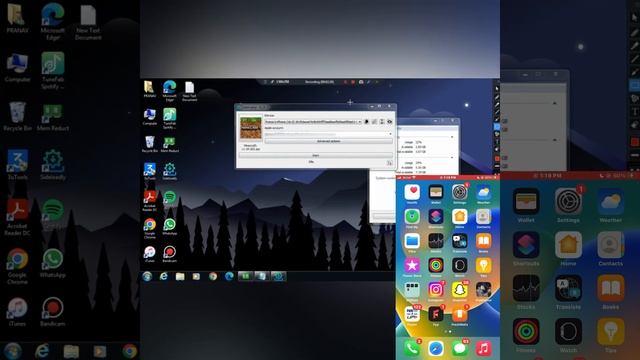The width and height of the screenshot is (640, 360).
Task: Click the Minecraft IPA image in Sideloadly
Action: [251, 128]
